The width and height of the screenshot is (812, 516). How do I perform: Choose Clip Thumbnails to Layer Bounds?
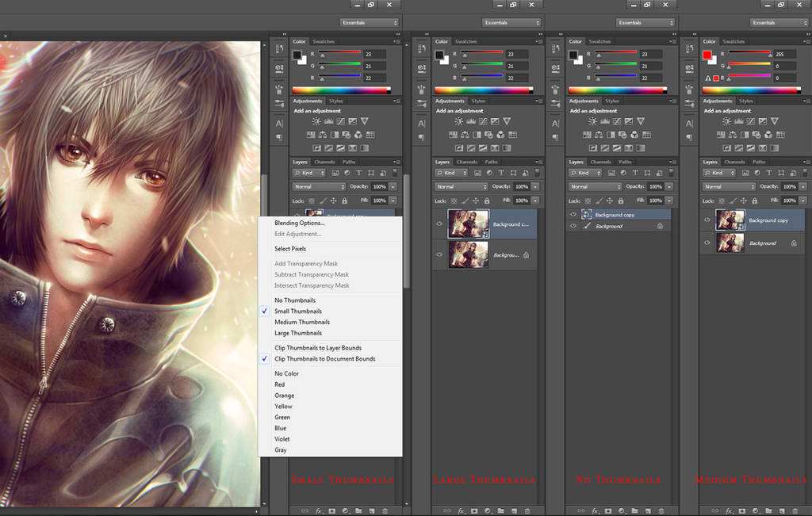[x=318, y=348]
